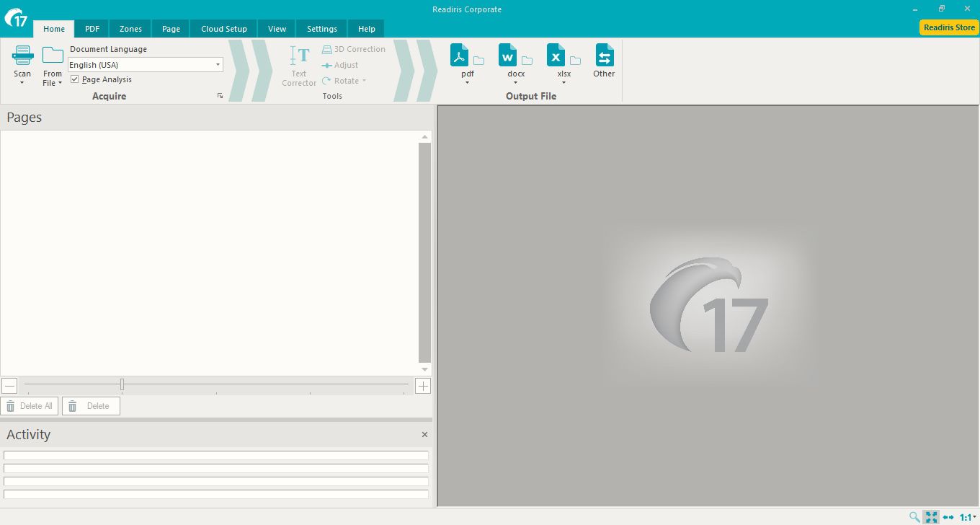
Task: Open the View tab
Action: (x=277, y=29)
